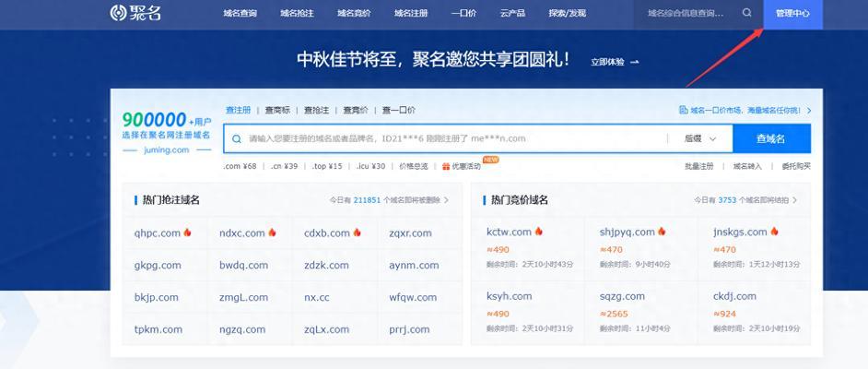Open 域名竞价 menu
Viewport: 868px width, 369px height.
coord(354,13)
